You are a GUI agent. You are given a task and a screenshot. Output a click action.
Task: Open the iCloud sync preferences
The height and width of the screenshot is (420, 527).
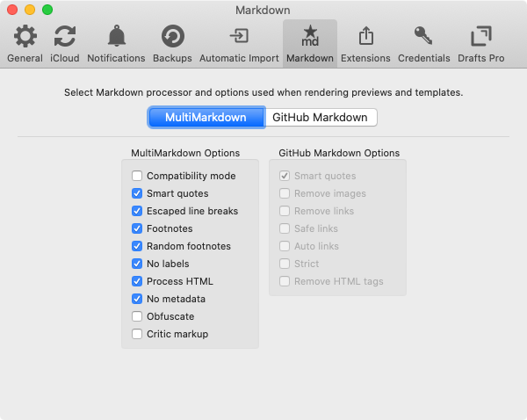(x=65, y=43)
